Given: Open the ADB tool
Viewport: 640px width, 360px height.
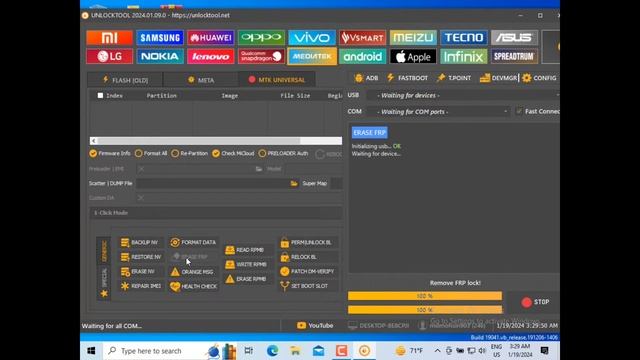Looking at the screenshot, I should tap(367, 78).
